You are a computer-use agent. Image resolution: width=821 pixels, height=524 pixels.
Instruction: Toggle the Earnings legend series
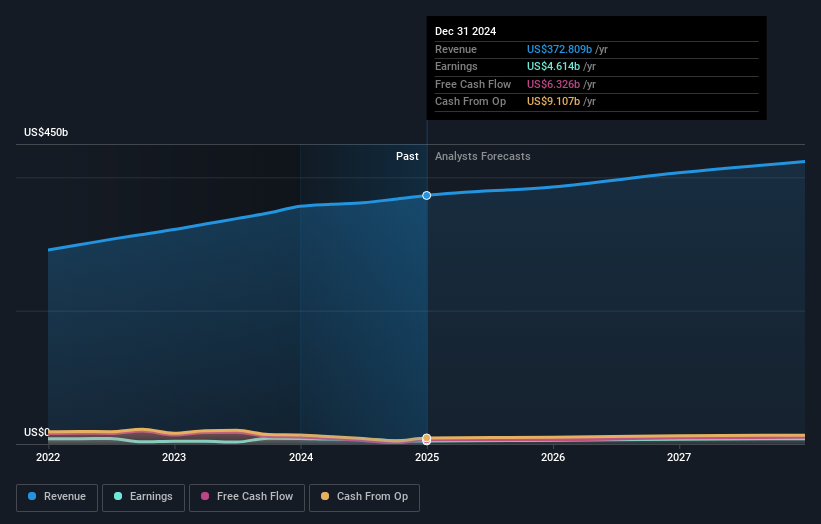pos(143,497)
